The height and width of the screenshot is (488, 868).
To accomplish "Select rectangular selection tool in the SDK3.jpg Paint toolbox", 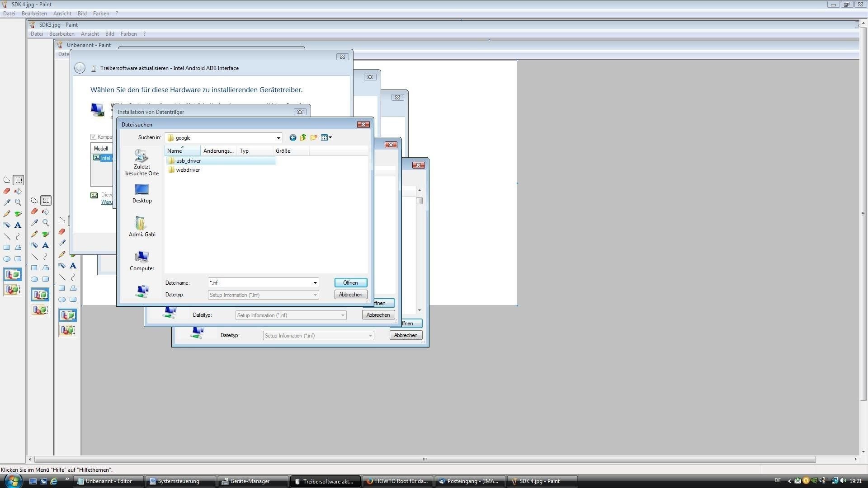I will [x=46, y=200].
